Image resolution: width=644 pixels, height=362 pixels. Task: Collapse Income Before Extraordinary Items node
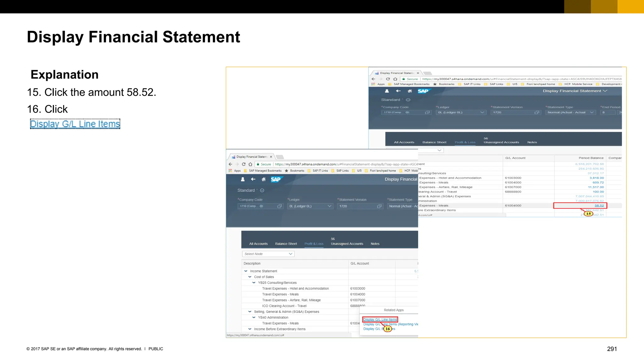250,329
